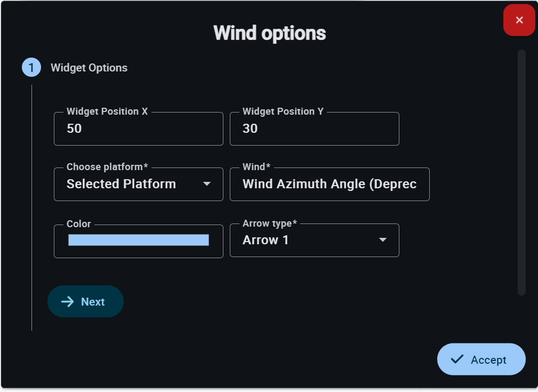Viewport: 538px width, 392px height.
Task: Click the Arrow type caret arrow
Action: click(x=382, y=241)
